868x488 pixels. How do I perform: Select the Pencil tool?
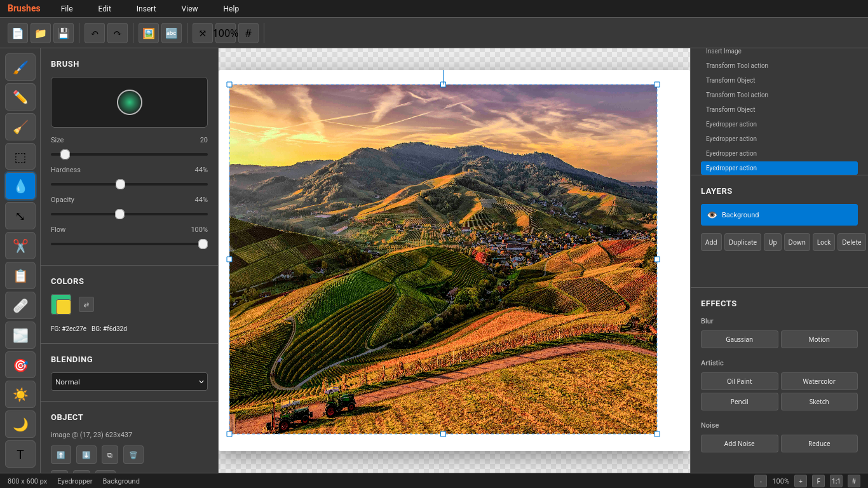click(x=20, y=97)
